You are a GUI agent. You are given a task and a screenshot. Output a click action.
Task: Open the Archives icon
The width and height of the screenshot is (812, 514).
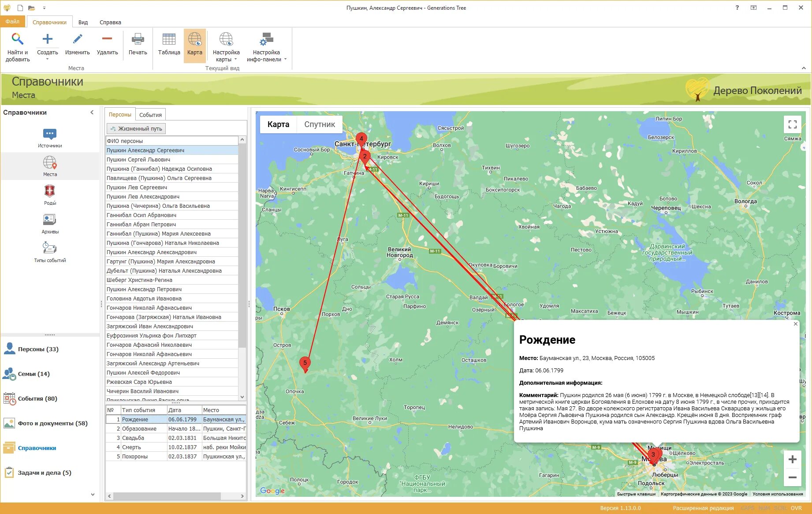pyautogui.click(x=50, y=220)
